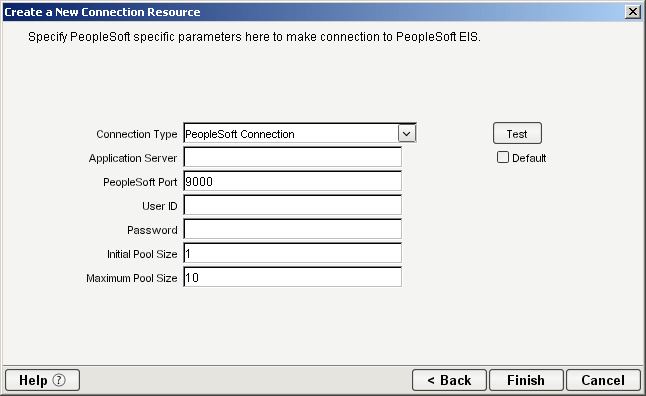Click the 'Initial Pool Size' label
Image resolution: width=646 pixels, height=396 pixels.
(x=142, y=254)
